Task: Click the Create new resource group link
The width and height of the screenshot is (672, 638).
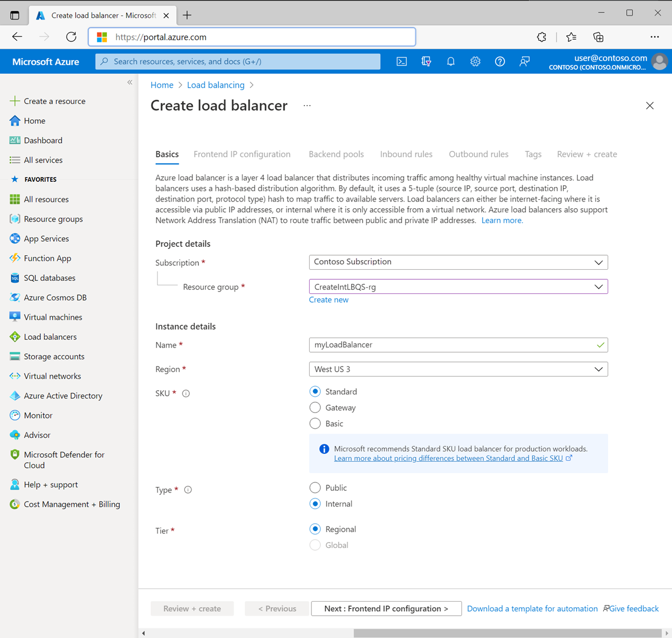Action: 329,300
